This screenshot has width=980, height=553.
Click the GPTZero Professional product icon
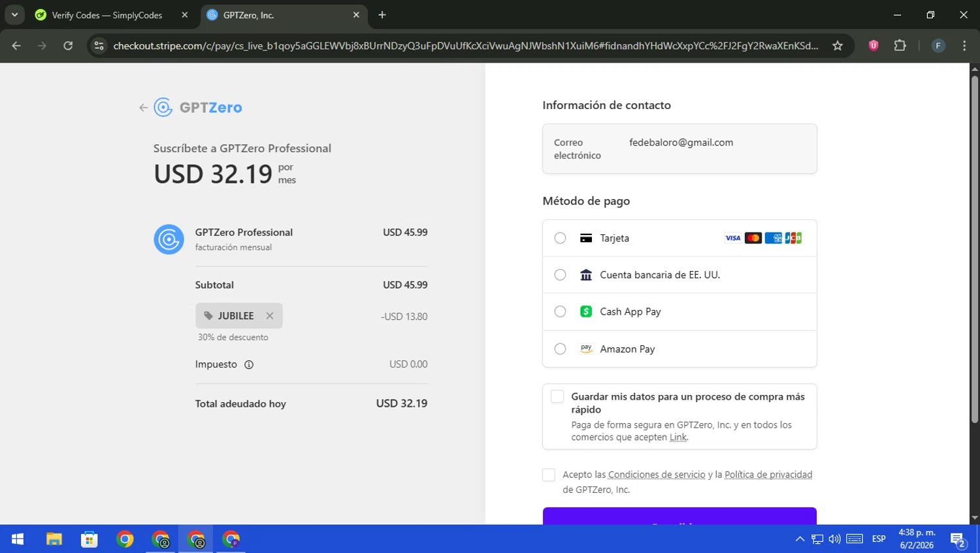pyautogui.click(x=169, y=240)
